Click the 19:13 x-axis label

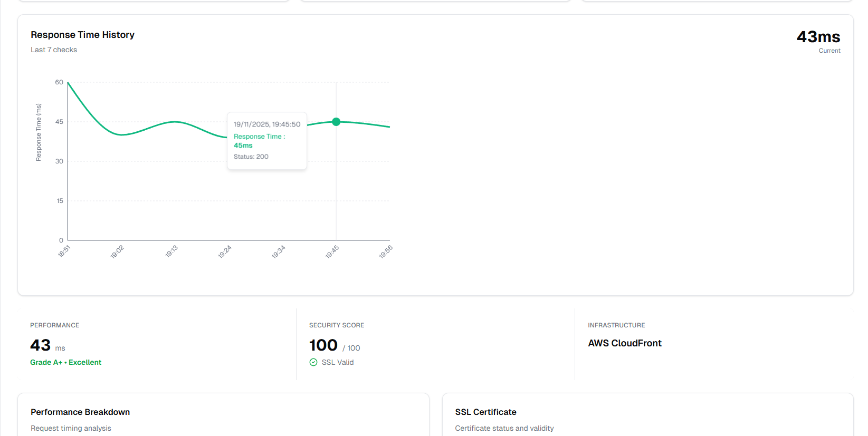tap(171, 251)
